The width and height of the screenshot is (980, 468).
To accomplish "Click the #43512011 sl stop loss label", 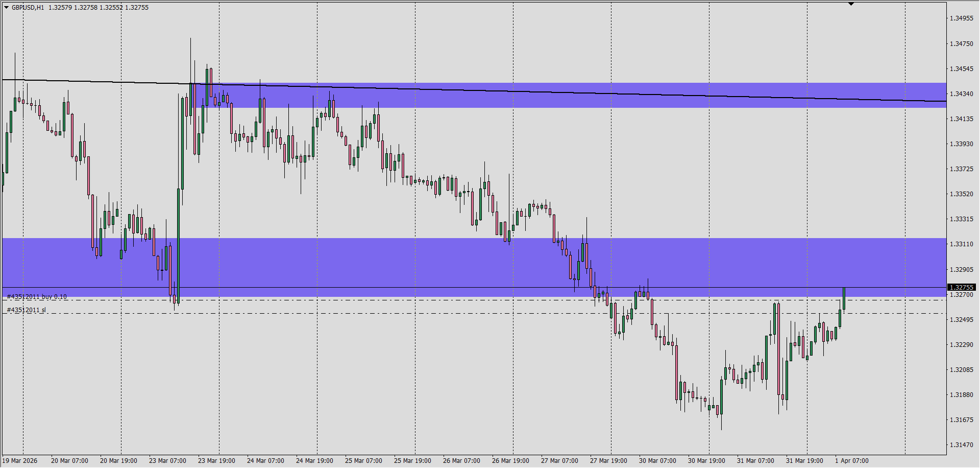I will coord(27,310).
